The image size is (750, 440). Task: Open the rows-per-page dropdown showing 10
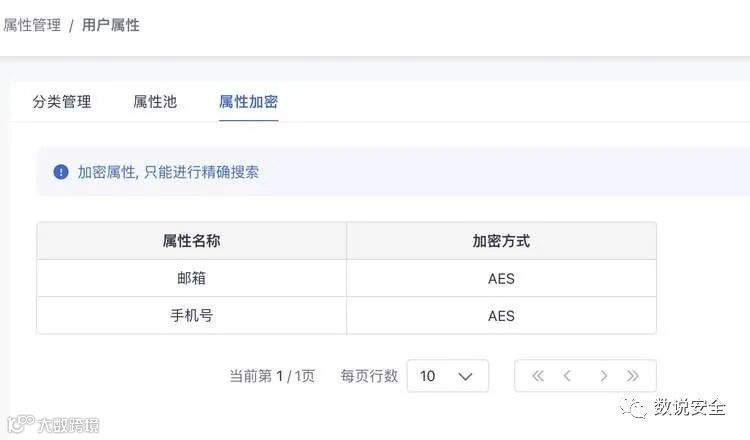click(x=447, y=376)
